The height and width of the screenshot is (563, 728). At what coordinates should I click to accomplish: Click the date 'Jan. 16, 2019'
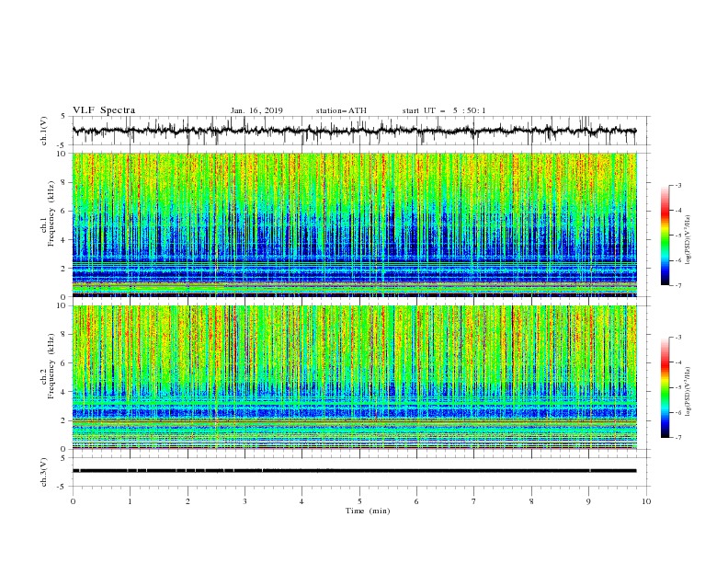coord(256,110)
